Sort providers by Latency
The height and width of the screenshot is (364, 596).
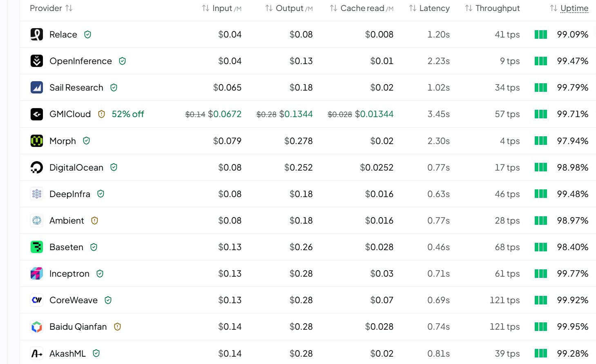point(429,8)
